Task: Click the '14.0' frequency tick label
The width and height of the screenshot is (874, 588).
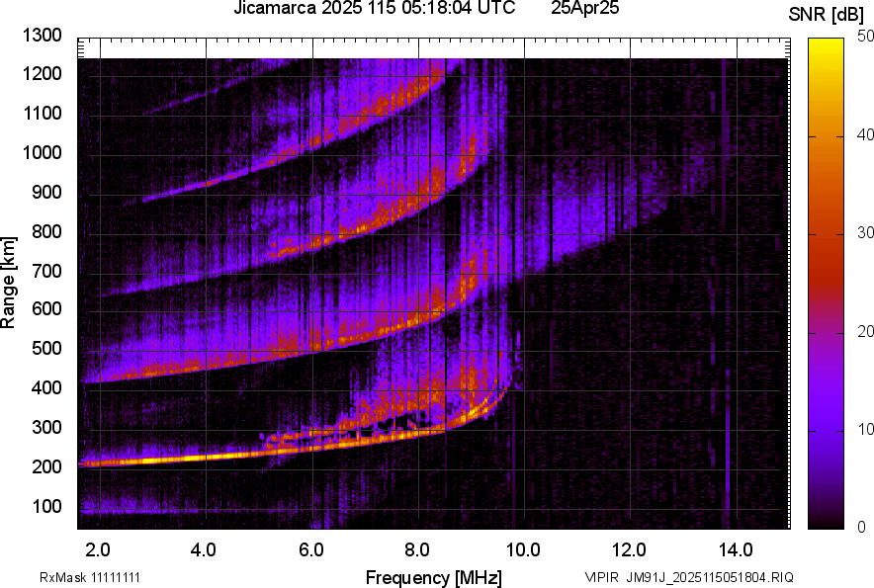Action: coord(736,550)
